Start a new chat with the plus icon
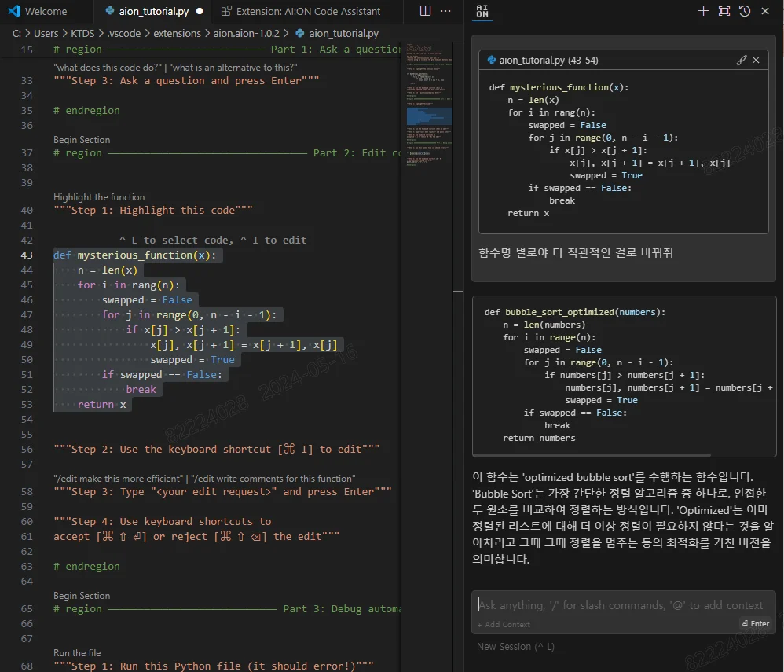Image resolution: width=784 pixels, height=672 pixels. pos(703,11)
